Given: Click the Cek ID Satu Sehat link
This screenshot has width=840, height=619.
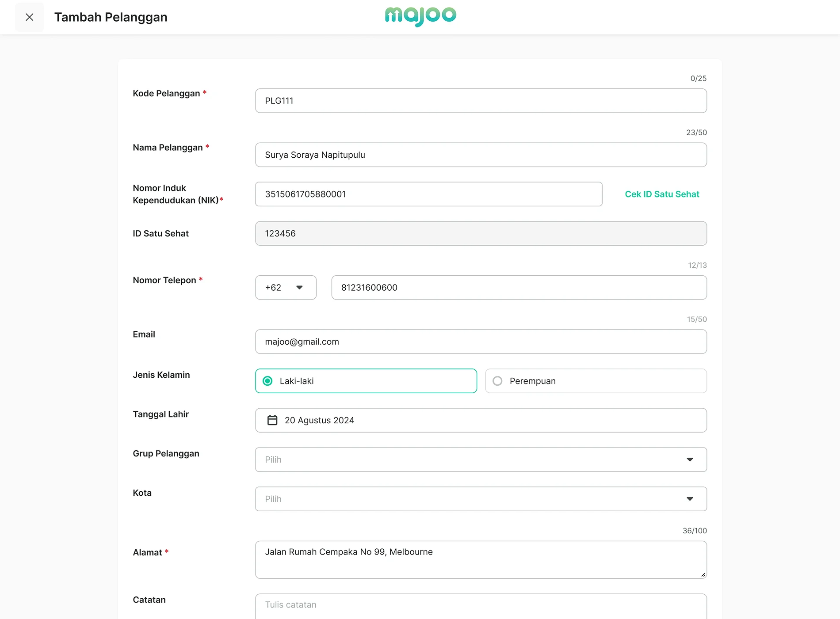Looking at the screenshot, I should (662, 194).
